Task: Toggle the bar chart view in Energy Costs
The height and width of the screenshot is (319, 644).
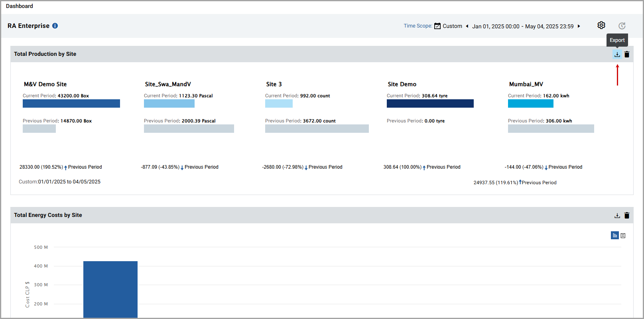Action: pyautogui.click(x=614, y=236)
